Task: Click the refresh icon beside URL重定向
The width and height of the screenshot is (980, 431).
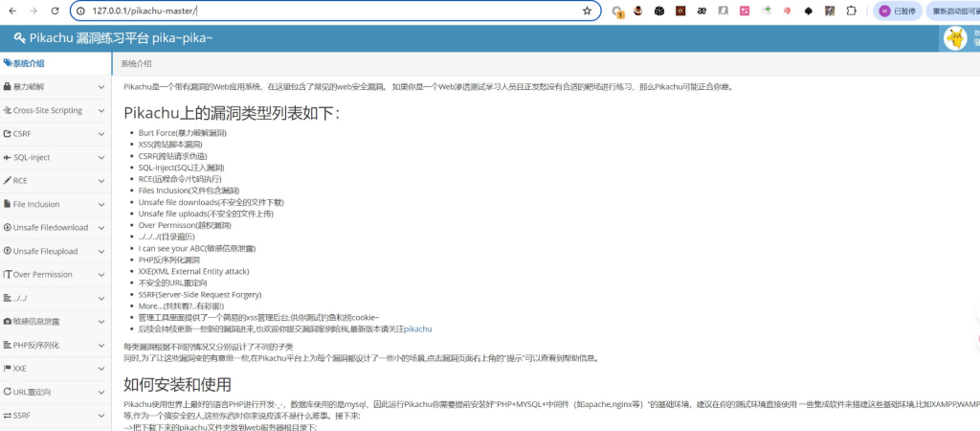Action: pyautogui.click(x=8, y=392)
